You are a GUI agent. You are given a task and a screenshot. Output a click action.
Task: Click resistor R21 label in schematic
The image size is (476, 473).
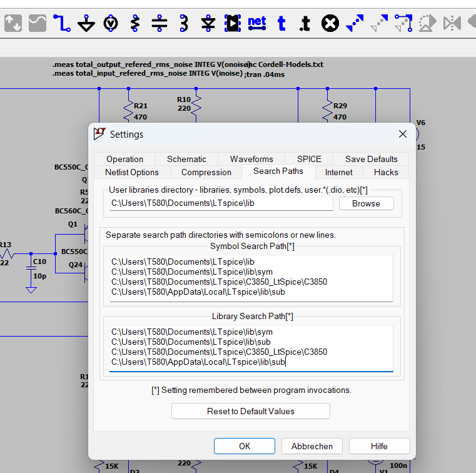(x=141, y=106)
